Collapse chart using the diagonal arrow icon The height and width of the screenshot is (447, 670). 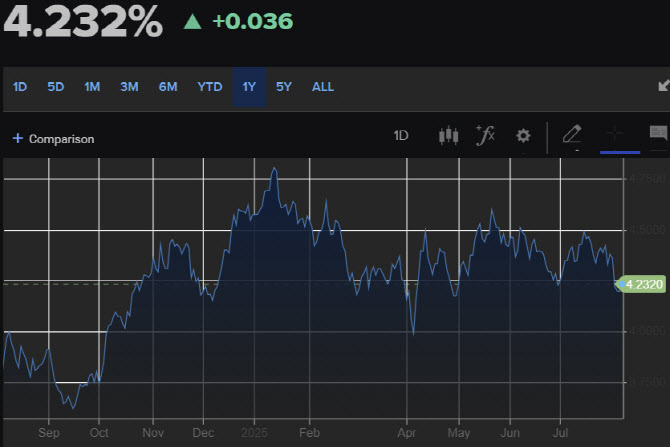tap(664, 85)
